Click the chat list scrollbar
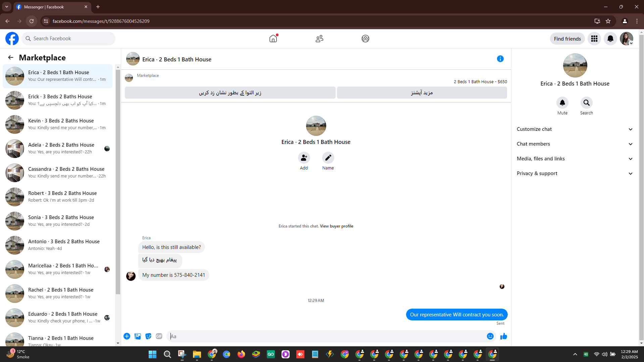 coord(118,181)
